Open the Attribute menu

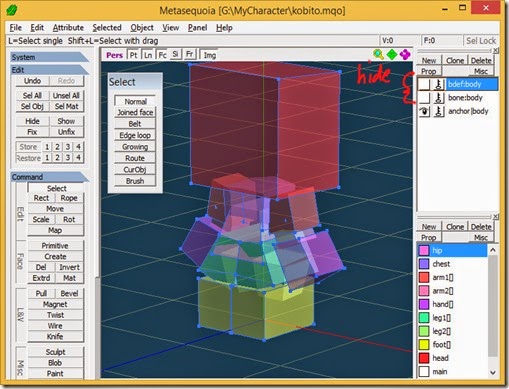(68, 28)
